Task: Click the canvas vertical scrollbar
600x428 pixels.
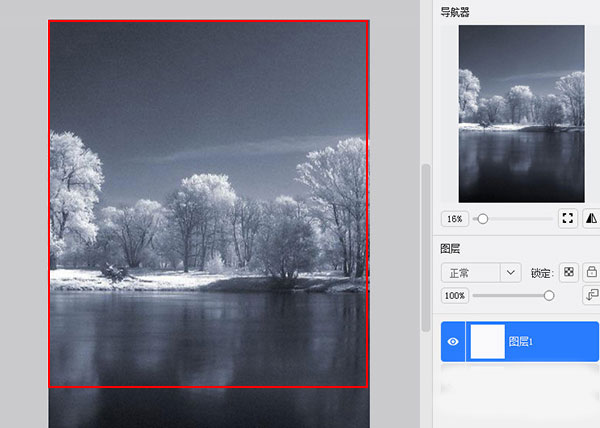Action: click(x=426, y=248)
